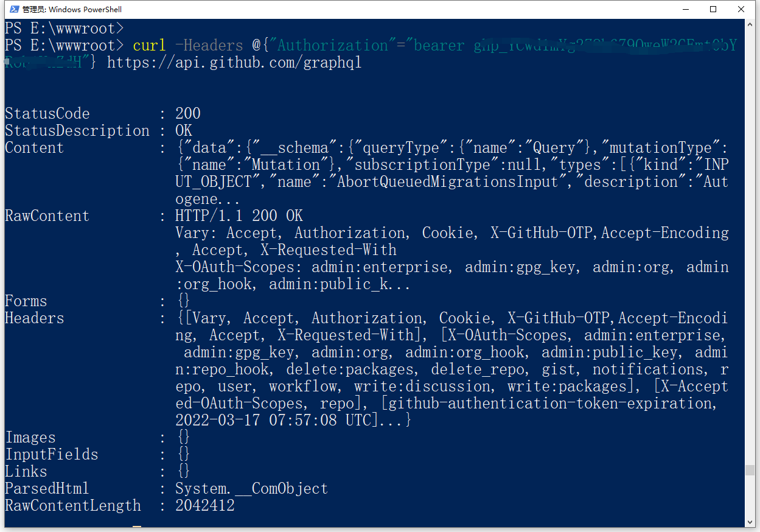This screenshot has width=760, height=532.
Task: Click the yellow curl command text
Action: [149, 45]
